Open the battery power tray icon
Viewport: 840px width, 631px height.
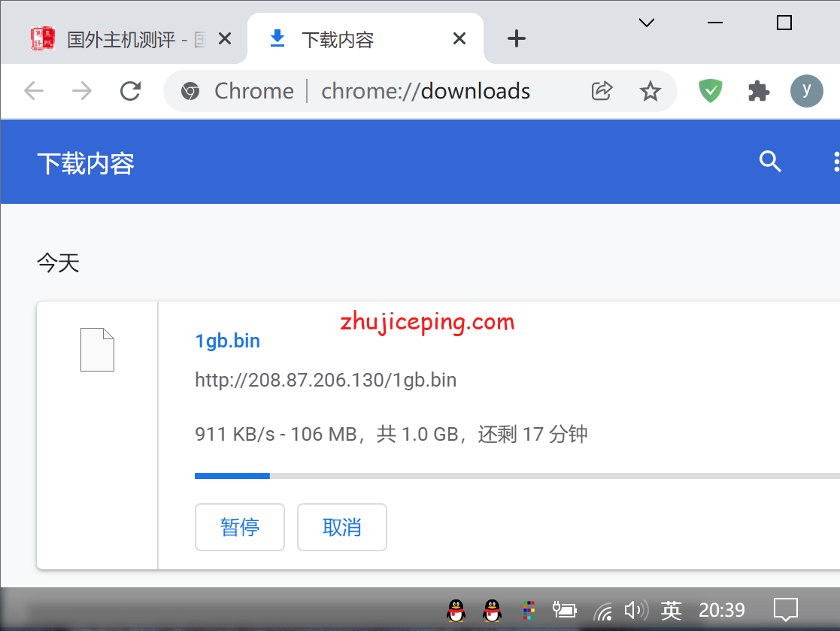pyautogui.click(x=564, y=610)
